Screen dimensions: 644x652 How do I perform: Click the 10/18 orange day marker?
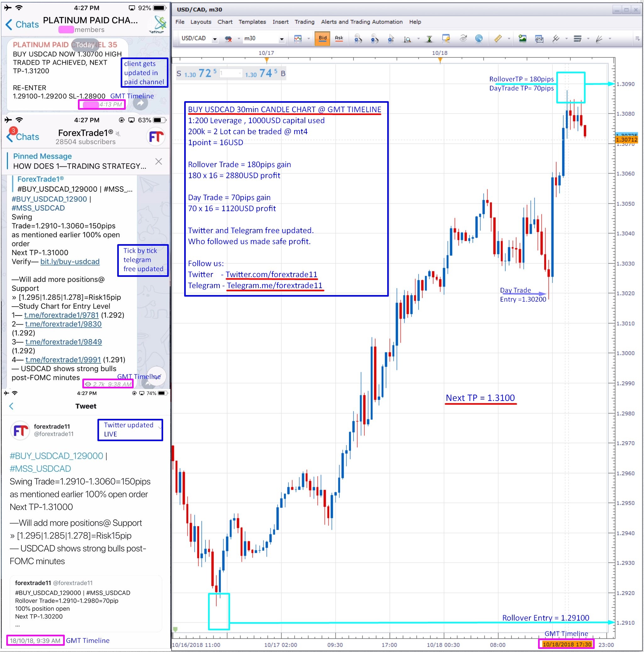(x=440, y=60)
